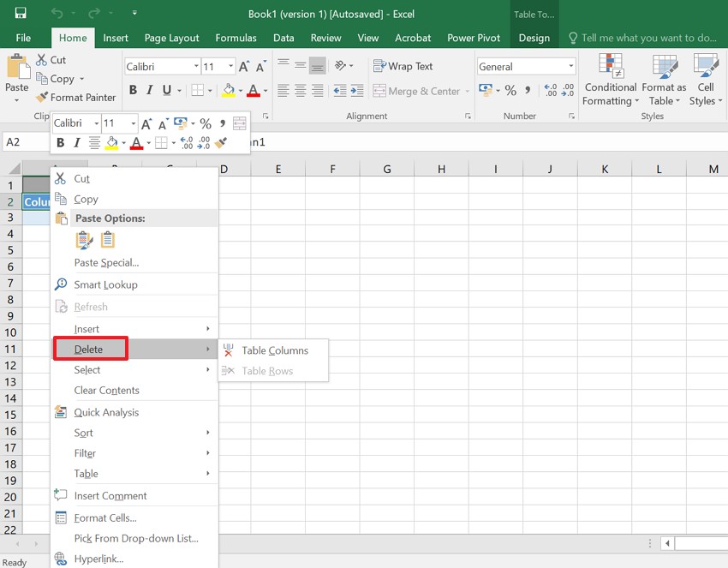Click Smart Lookup in context menu

click(x=134, y=284)
